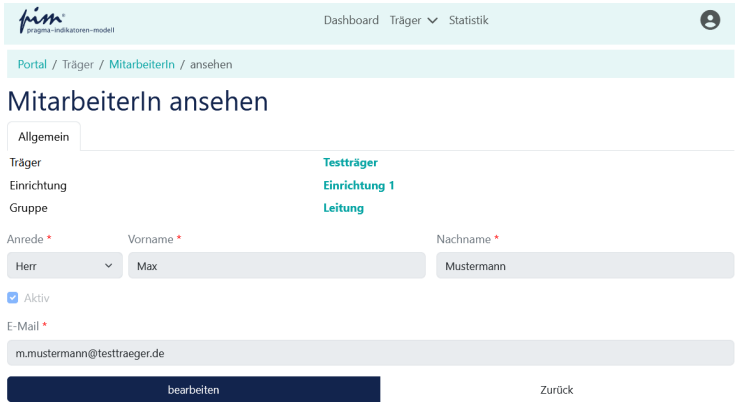Open the Einrichtung 1 link
The height and width of the screenshot is (415, 744).
358,185
